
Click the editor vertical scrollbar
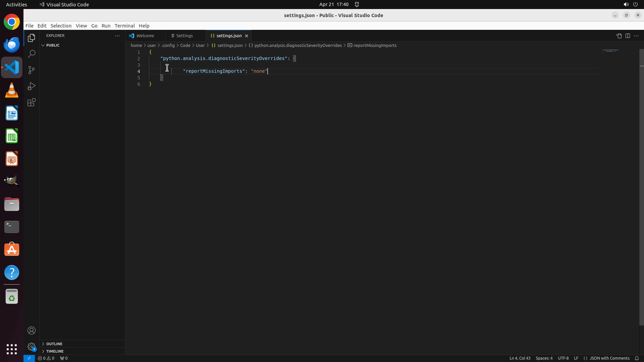[641, 188]
